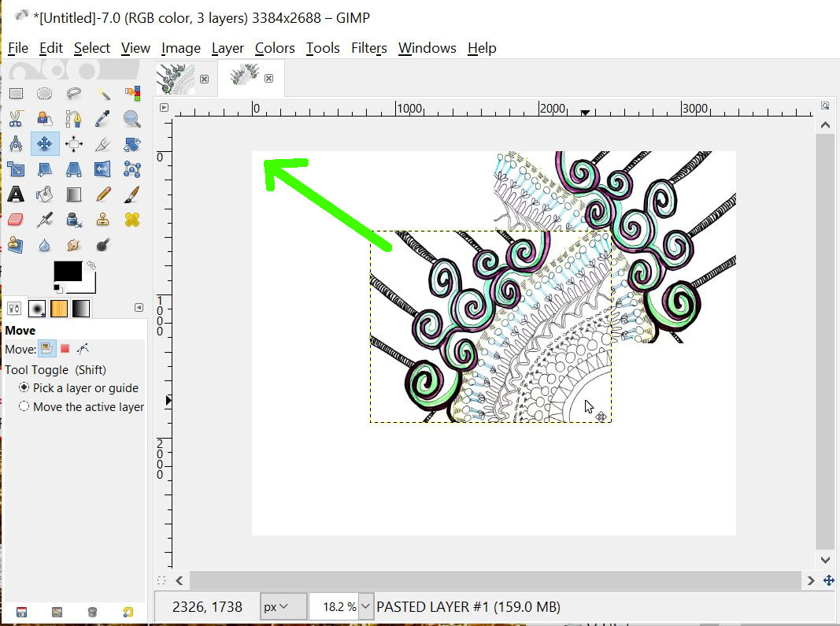The image size is (840, 626).
Task: Open the Colors menu
Action: click(x=275, y=48)
